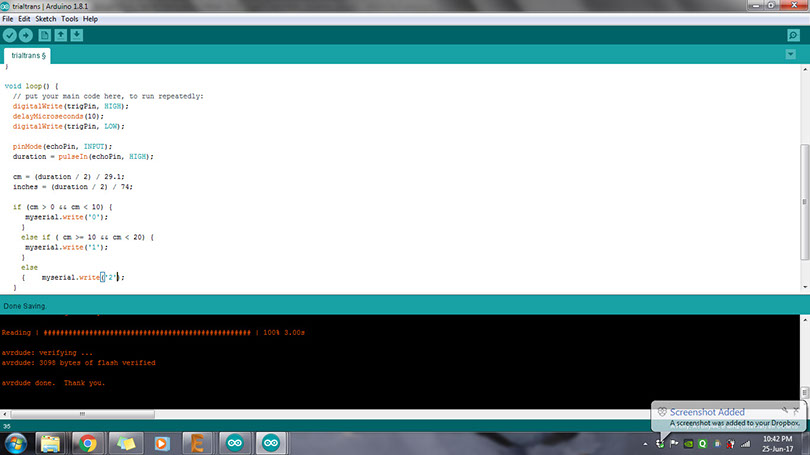Click 'avrdude done. Thank you.' console text

click(53, 383)
